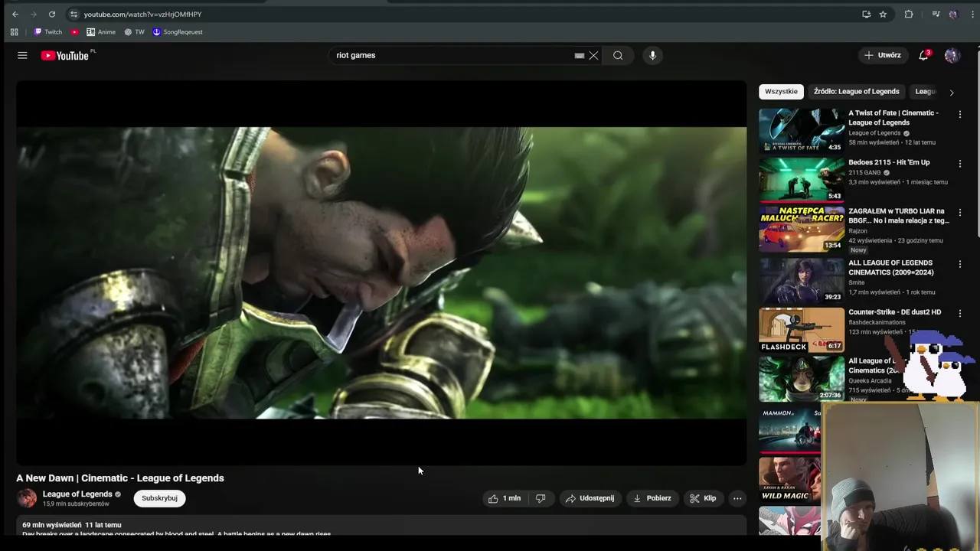Open the options menu for 'A Twist of Fate' video
The height and width of the screenshot is (551, 980).
click(960, 114)
